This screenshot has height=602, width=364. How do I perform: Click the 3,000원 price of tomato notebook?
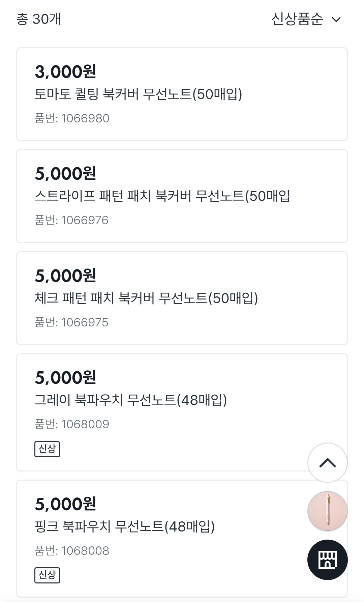[x=66, y=72]
